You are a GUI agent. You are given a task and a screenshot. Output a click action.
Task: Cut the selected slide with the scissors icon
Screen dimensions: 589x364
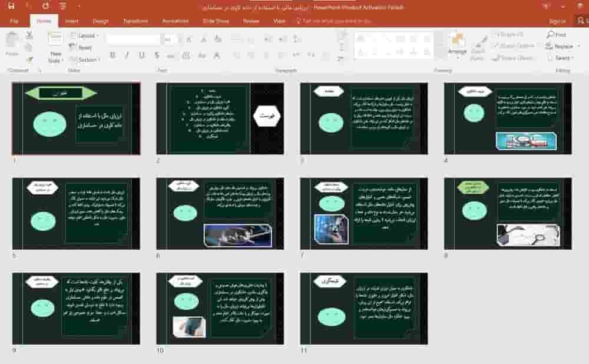29,36
